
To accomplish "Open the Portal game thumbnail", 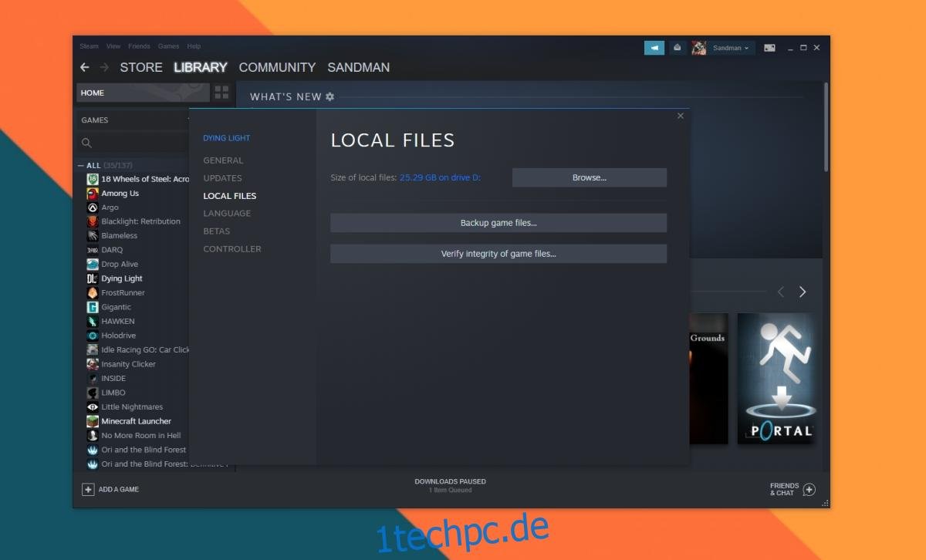I will coord(775,378).
